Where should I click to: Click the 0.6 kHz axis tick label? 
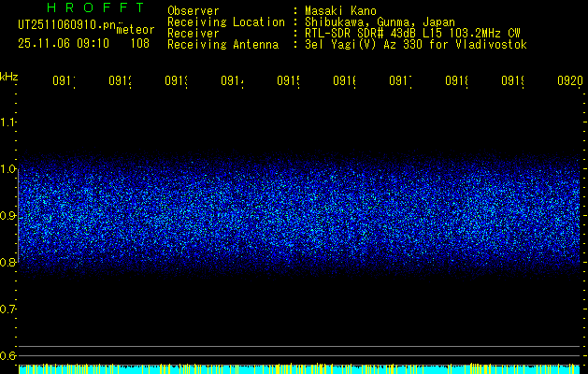pos(8,355)
